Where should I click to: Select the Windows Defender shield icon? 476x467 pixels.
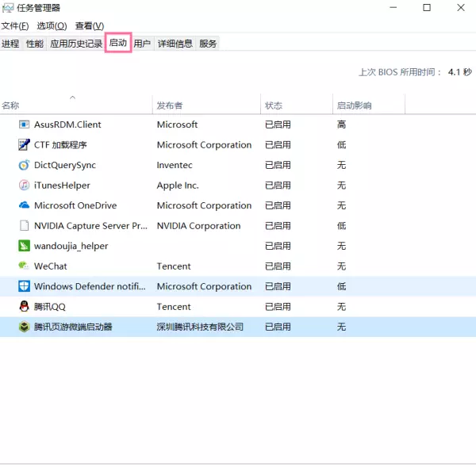click(x=24, y=286)
